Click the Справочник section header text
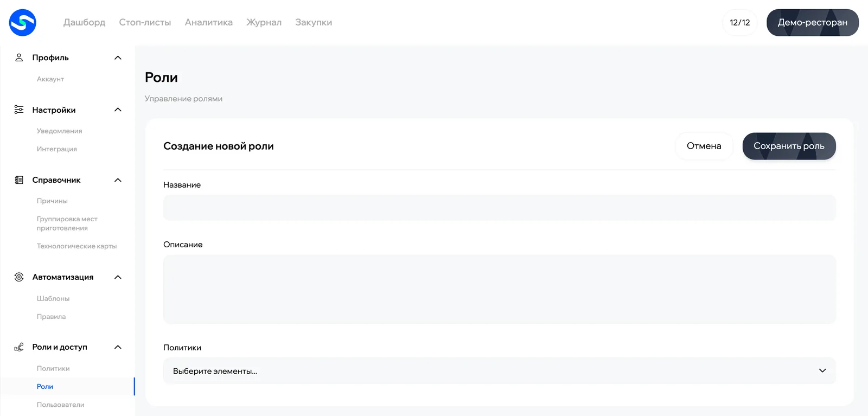Image resolution: width=868 pixels, height=416 pixels. 56,180
